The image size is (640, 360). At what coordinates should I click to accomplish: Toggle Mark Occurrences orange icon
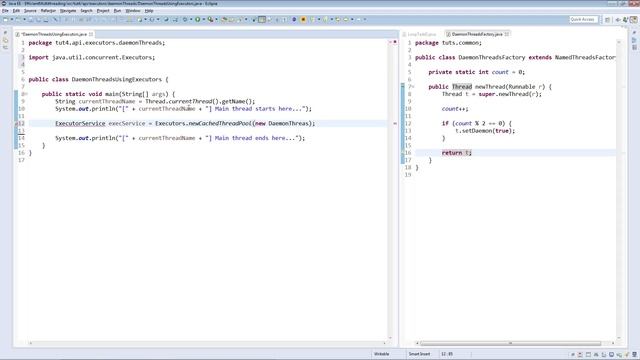(x=303, y=19)
